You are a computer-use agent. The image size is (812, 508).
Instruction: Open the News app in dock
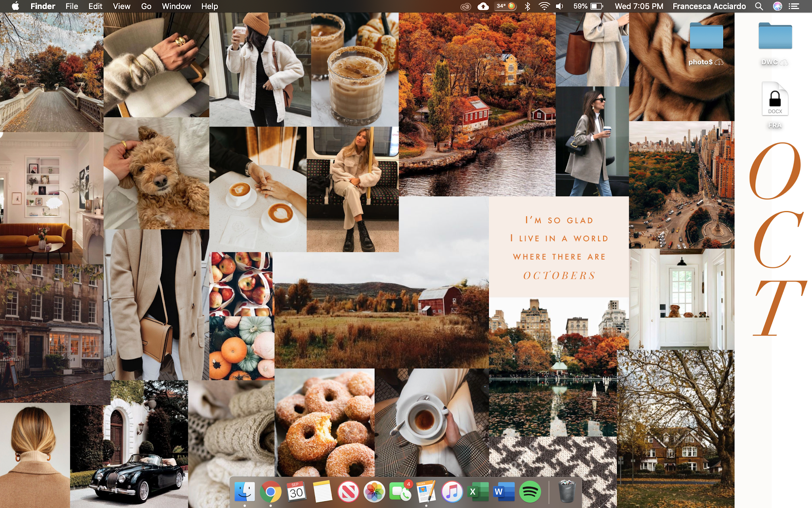coord(348,492)
